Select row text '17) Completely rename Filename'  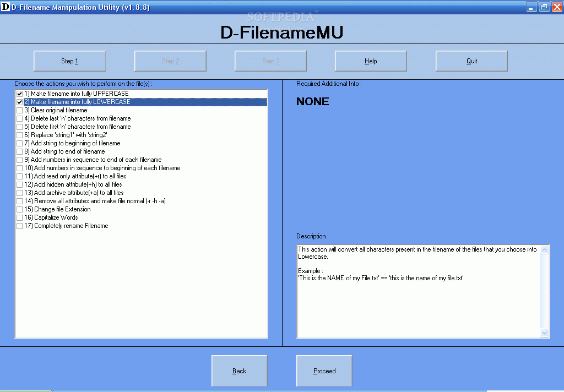coord(66,226)
